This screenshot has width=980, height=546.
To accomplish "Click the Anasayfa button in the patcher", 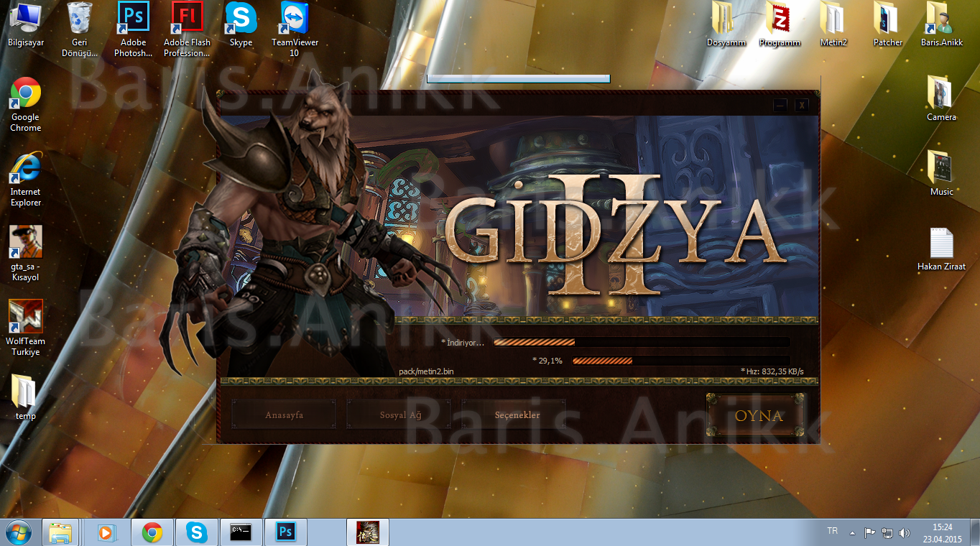I will (x=284, y=415).
